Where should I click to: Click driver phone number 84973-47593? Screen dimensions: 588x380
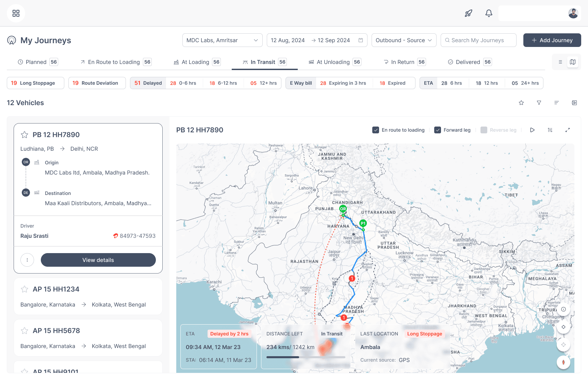pos(137,236)
